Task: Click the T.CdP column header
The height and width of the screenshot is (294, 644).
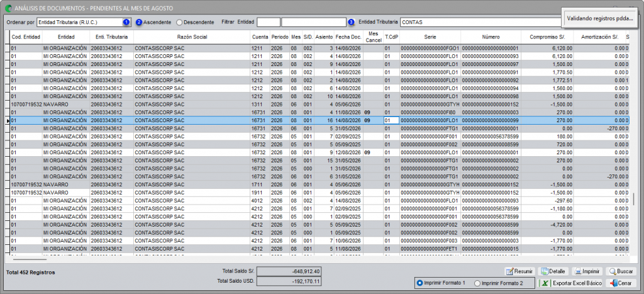Action: 391,37
